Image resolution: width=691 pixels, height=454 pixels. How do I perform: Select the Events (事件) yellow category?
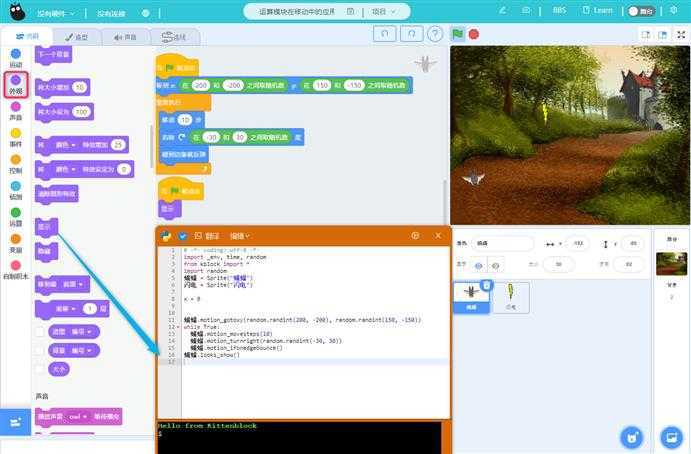point(16,133)
